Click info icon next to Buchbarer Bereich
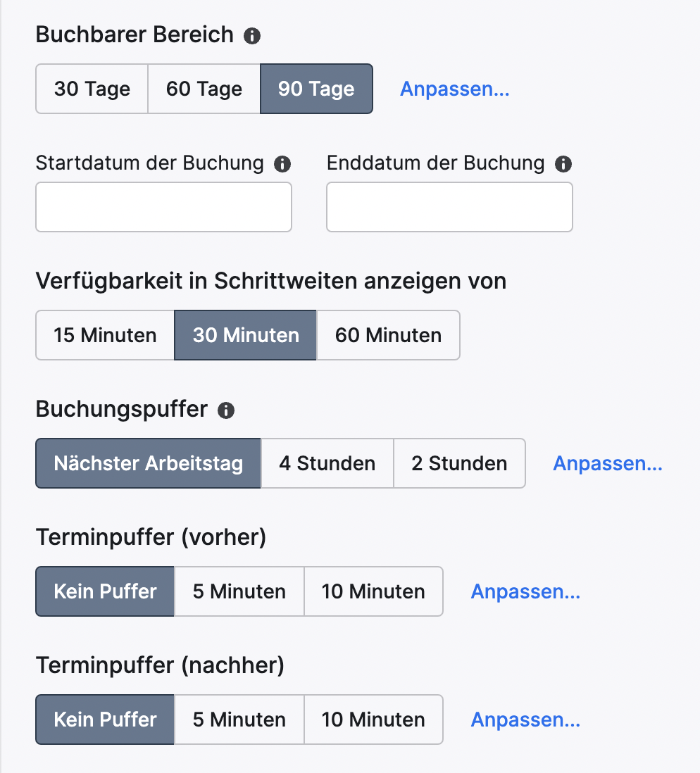Image resolution: width=700 pixels, height=773 pixels. pyautogui.click(x=252, y=36)
